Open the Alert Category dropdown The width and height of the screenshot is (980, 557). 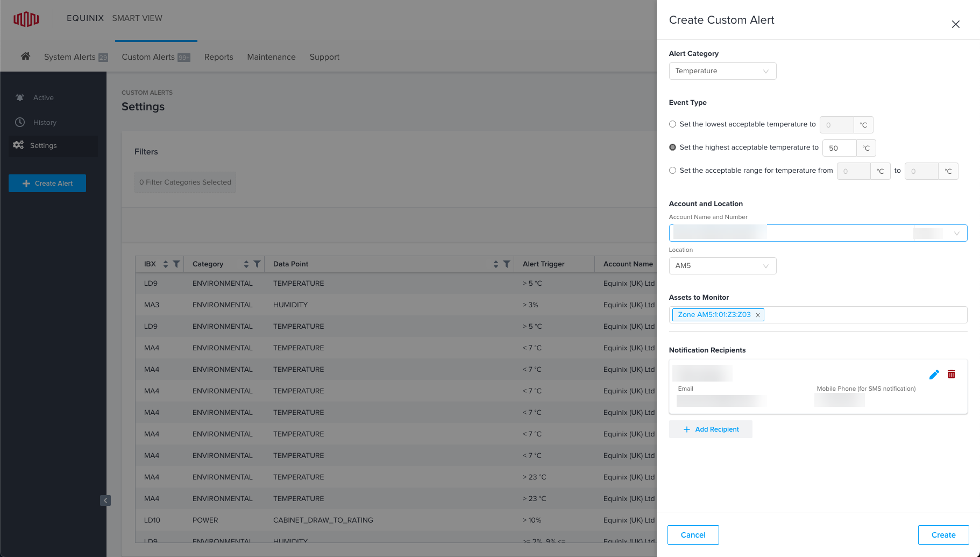[722, 71]
